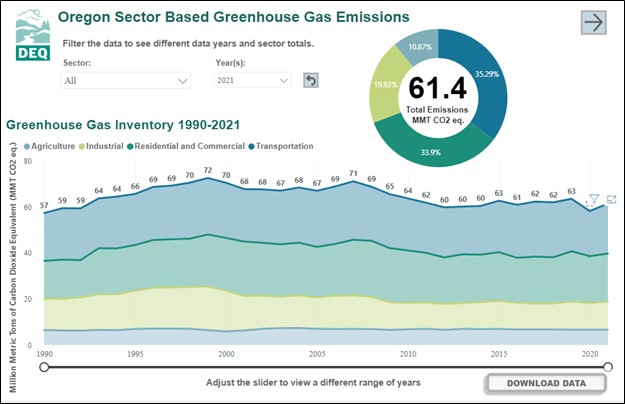
Task: Click the focus mode expand icon
Action: (610, 200)
